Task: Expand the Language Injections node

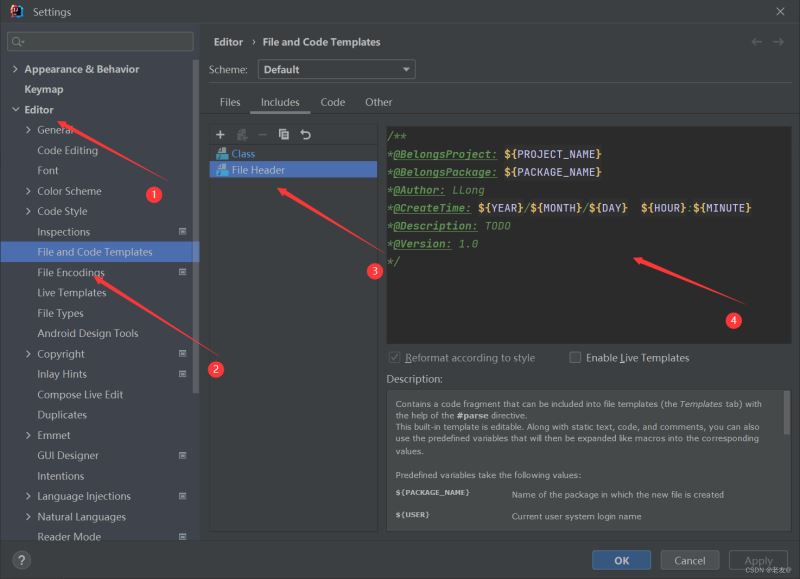Action: (x=28, y=496)
